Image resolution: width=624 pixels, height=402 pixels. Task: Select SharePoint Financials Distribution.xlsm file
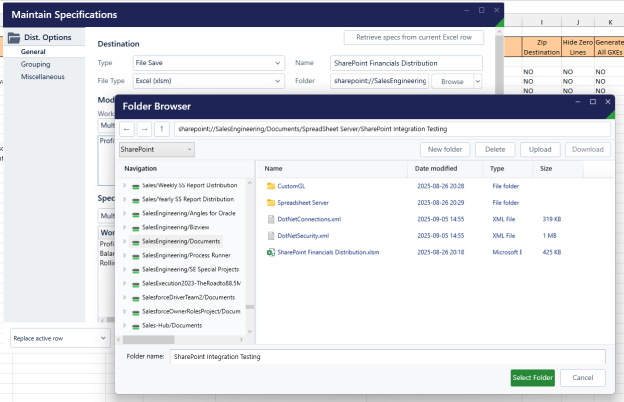[329, 252]
